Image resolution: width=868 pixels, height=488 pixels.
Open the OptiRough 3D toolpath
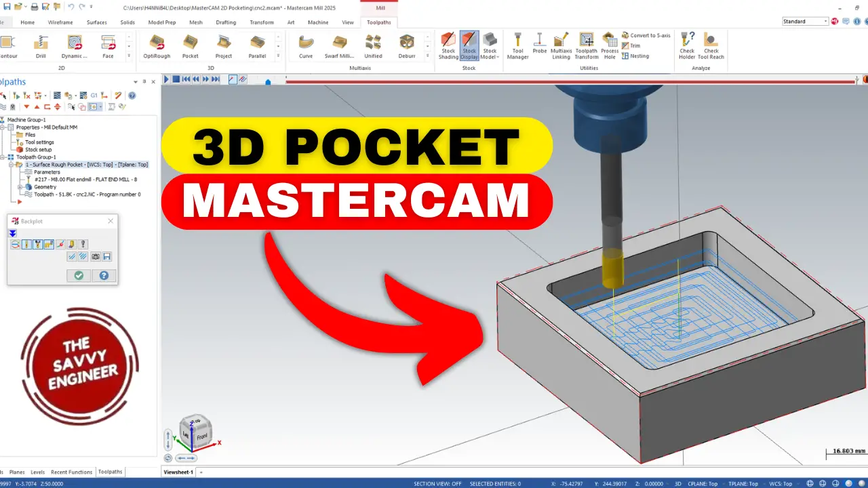click(157, 47)
